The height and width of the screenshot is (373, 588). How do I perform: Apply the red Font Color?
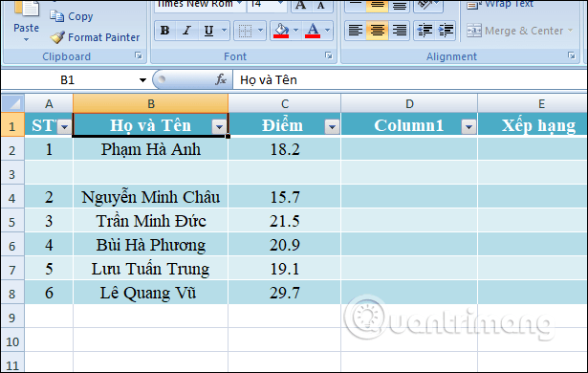(x=313, y=31)
